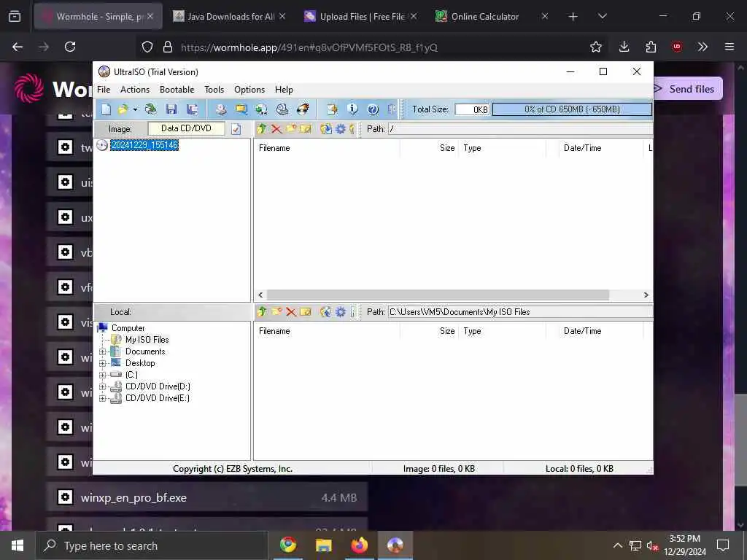This screenshot has height=560, width=747.
Task: Click the Save As toolbar icon
Action: [x=192, y=109]
